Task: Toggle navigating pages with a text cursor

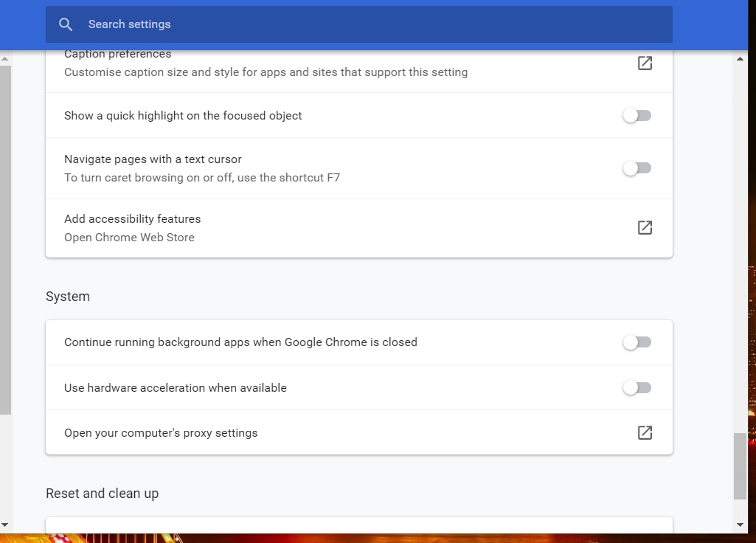Action: [x=637, y=168]
